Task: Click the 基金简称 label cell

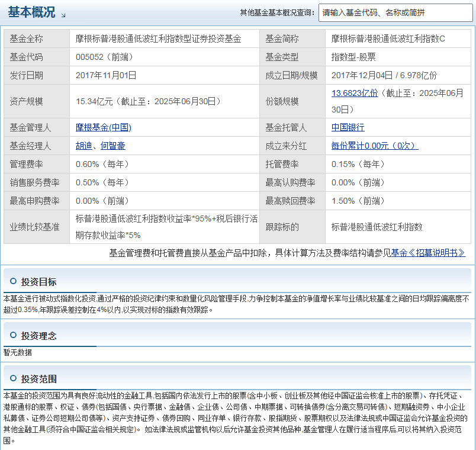Action: point(292,38)
